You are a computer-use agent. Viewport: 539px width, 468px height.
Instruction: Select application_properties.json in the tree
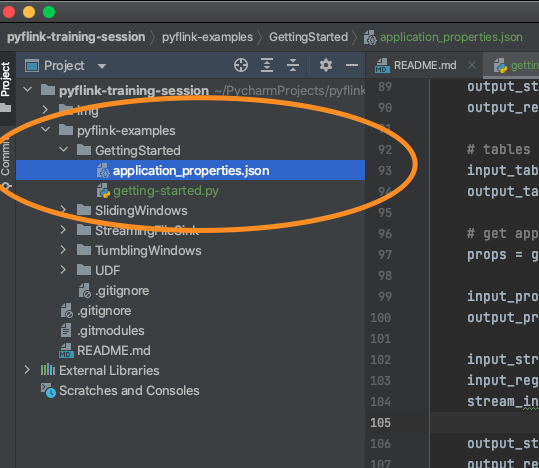190,170
